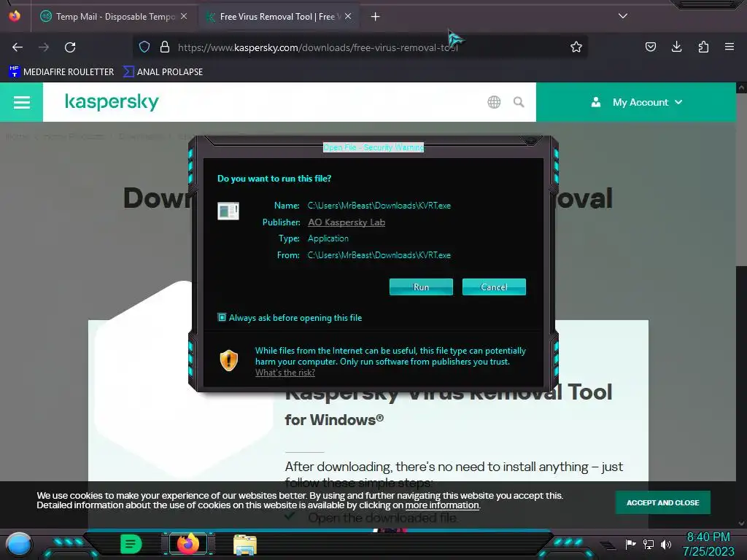Open the network tray icon
This screenshot has height=560, width=747.
pos(649,544)
